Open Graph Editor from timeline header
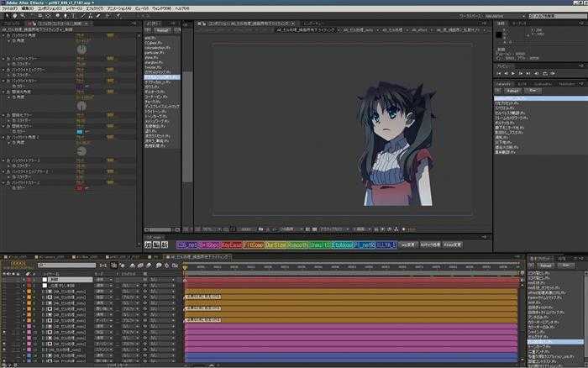Viewport: 588px width, 368px height. pyautogui.click(x=175, y=265)
